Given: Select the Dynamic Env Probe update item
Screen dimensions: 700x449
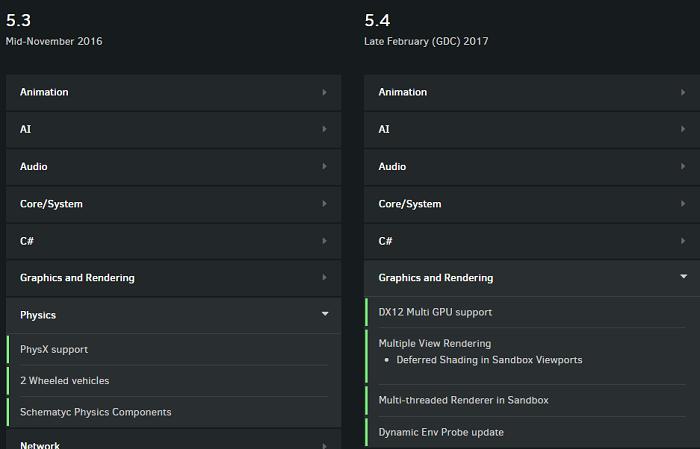Looking at the screenshot, I should [x=532, y=432].
